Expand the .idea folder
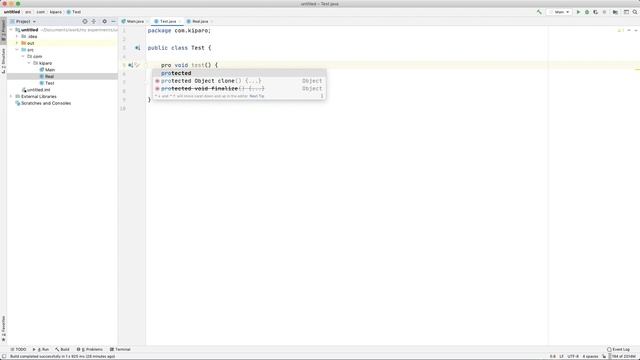Screen dimensions: 640x360 [17, 36]
